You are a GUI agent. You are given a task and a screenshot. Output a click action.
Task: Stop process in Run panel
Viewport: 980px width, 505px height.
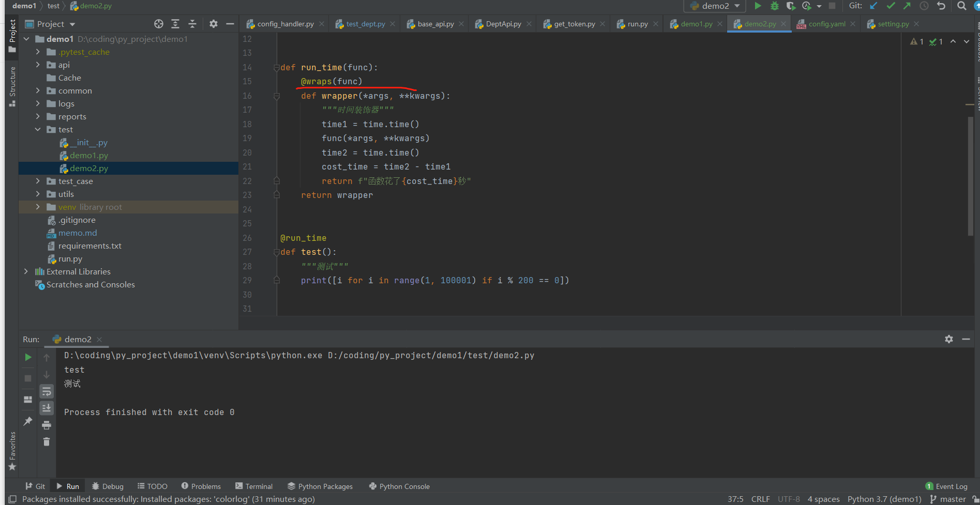point(28,378)
